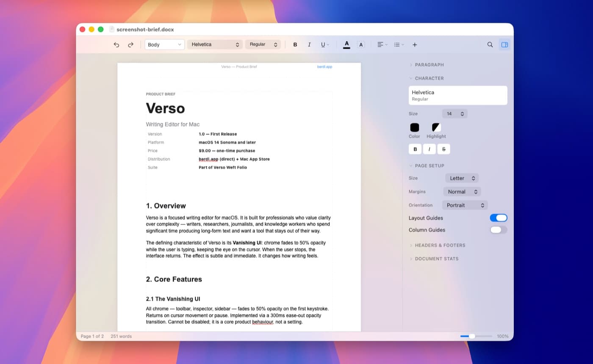
Task: Toggle bold formatting in the toolbar
Action: coord(295,44)
